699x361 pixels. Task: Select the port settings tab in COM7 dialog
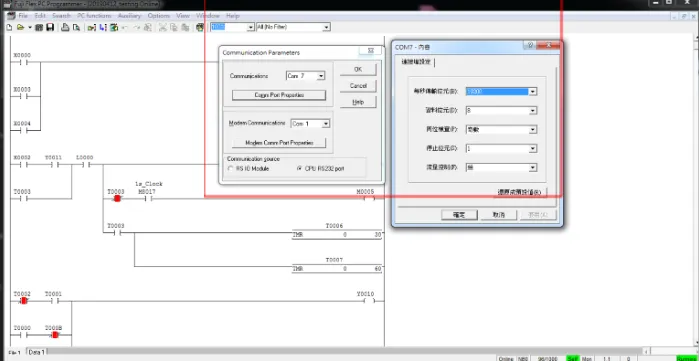(x=416, y=62)
